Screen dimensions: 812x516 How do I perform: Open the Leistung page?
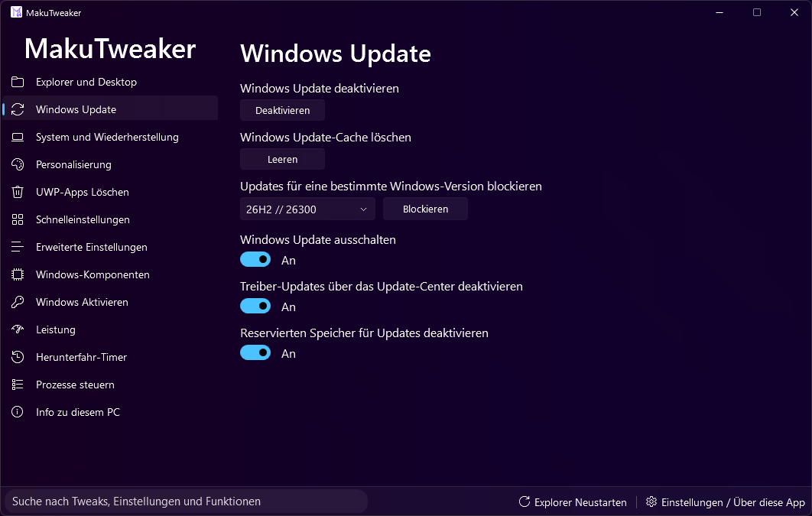(x=110, y=329)
